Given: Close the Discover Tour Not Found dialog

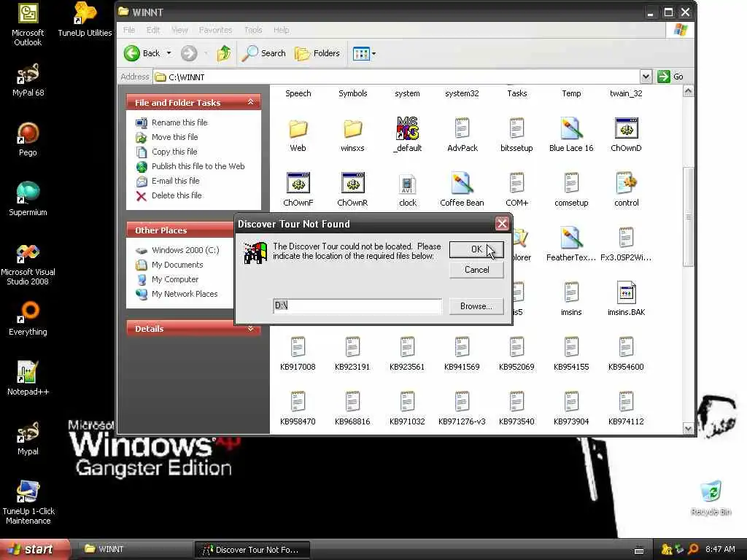Looking at the screenshot, I should click(x=502, y=223).
